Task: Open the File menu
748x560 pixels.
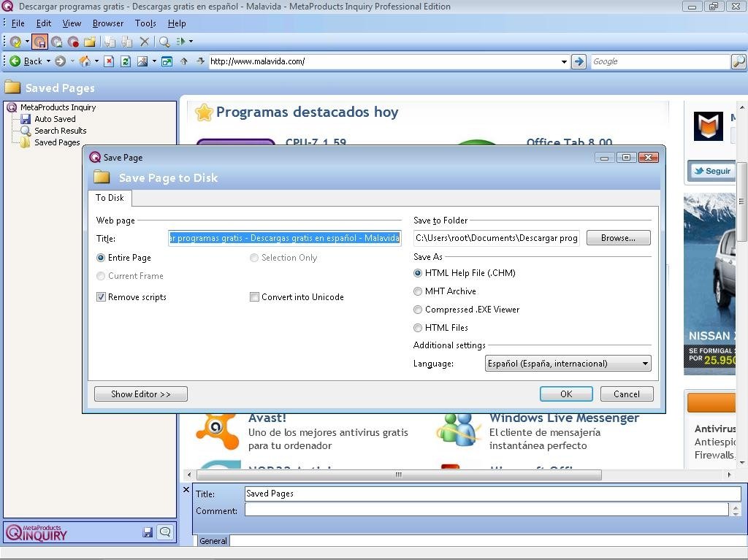Action: (18, 23)
